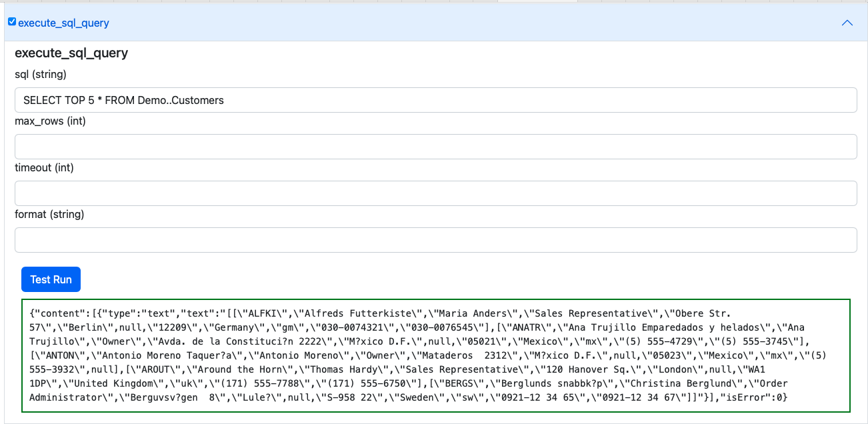Image resolution: width=868 pixels, height=424 pixels.
Task: Uncheck the execute_sql_query checkbox
Action: click(11, 22)
